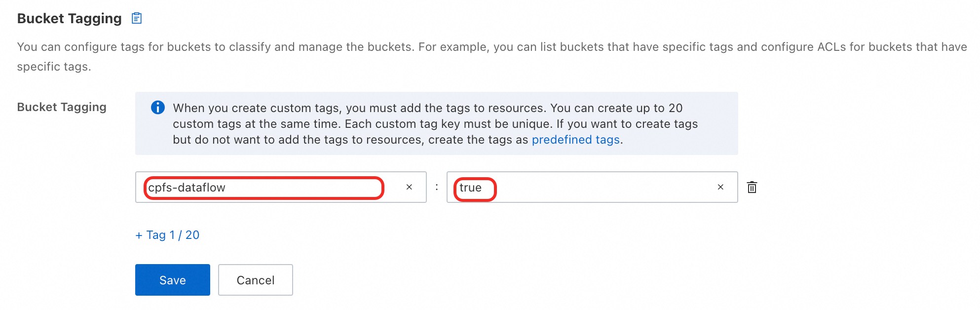
Task: Click the words 'specific tags.' ending the description
Action: [54, 67]
